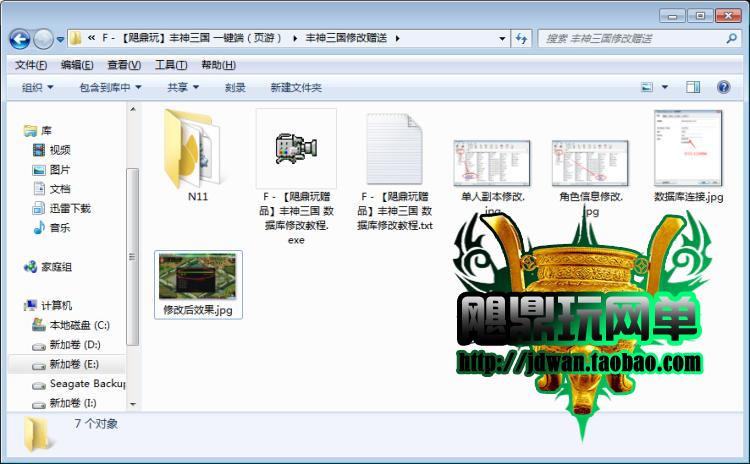Toggle the preview pane button
The height and width of the screenshot is (464, 750).
pos(692,88)
